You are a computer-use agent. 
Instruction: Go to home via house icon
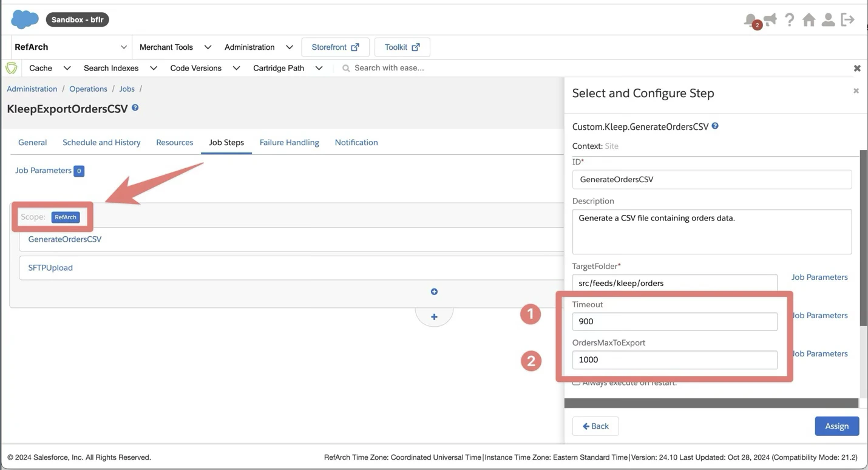[809, 20]
